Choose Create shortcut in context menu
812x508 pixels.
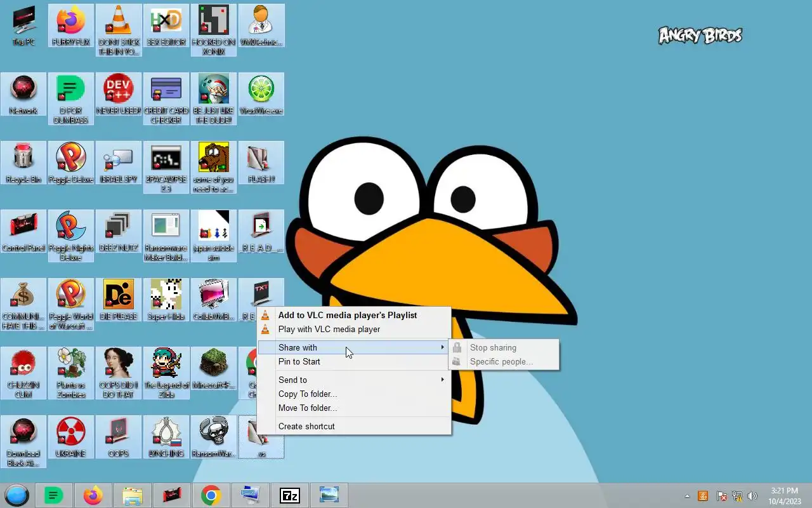[354, 426]
